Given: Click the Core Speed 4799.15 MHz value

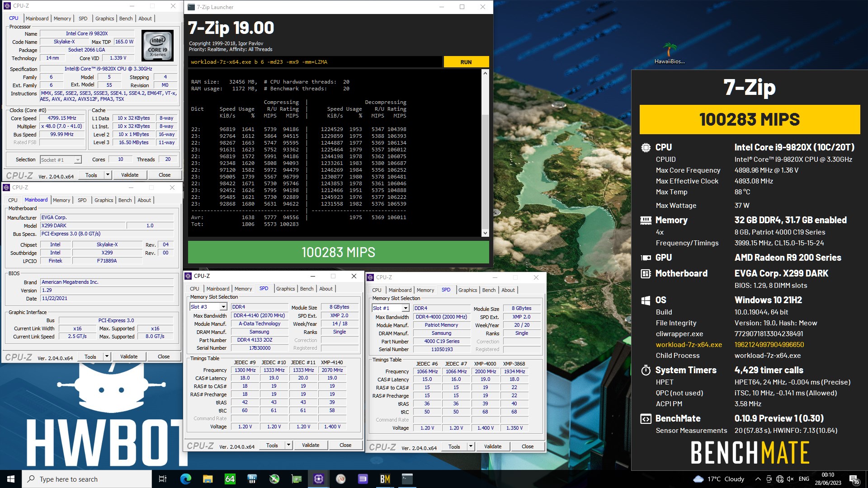Looking at the screenshot, I should (x=62, y=118).
